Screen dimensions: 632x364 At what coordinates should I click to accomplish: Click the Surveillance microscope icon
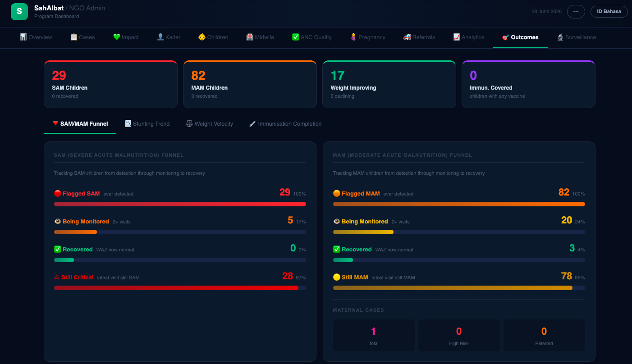(560, 37)
